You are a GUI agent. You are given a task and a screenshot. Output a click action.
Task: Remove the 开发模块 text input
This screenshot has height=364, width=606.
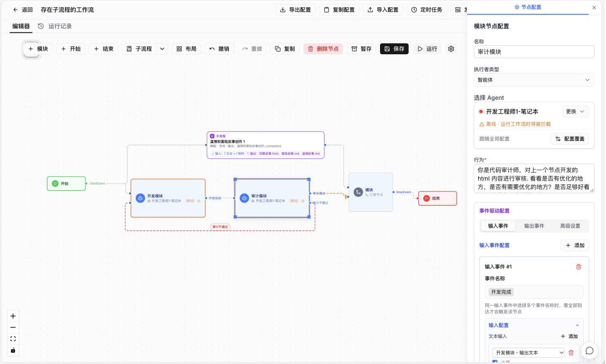(x=571, y=353)
